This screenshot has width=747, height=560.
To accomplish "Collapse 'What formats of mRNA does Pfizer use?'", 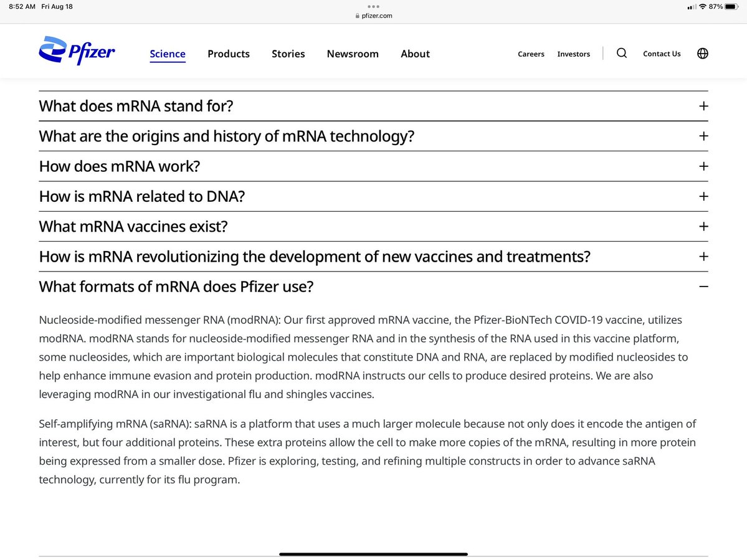I will point(703,287).
